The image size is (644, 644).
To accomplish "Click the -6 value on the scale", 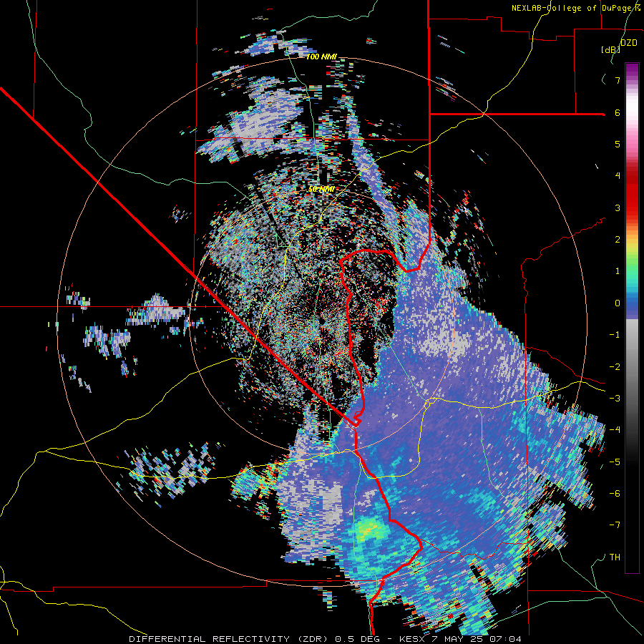I will (x=615, y=494).
